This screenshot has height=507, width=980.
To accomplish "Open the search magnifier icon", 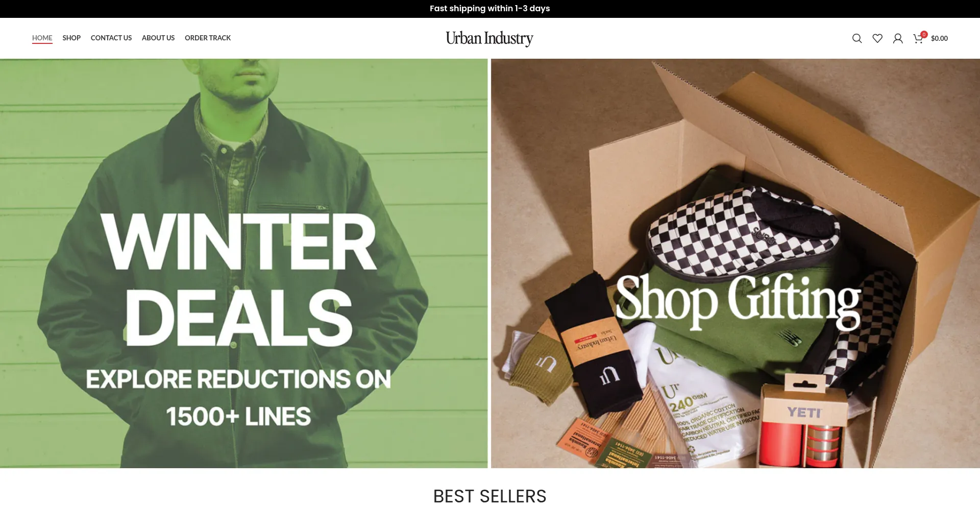I will pyautogui.click(x=857, y=38).
